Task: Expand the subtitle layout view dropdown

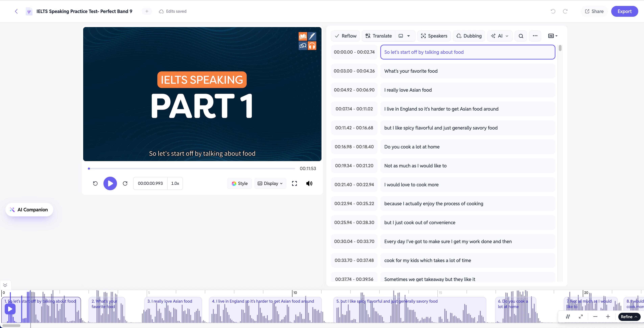Action: 553,36
